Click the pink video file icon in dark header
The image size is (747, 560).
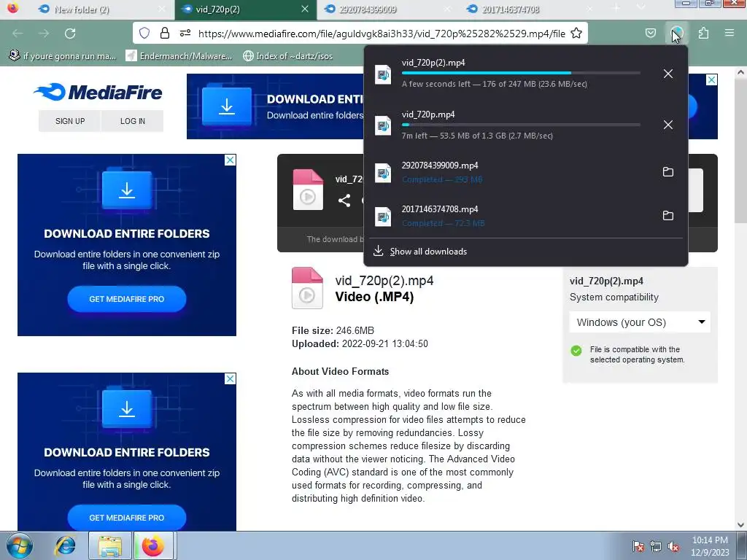click(308, 190)
